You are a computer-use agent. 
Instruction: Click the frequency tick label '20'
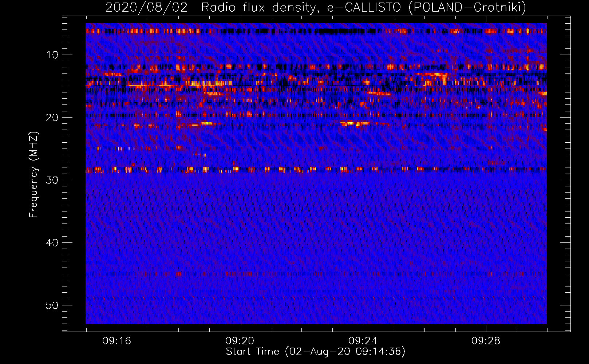[x=52, y=118]
